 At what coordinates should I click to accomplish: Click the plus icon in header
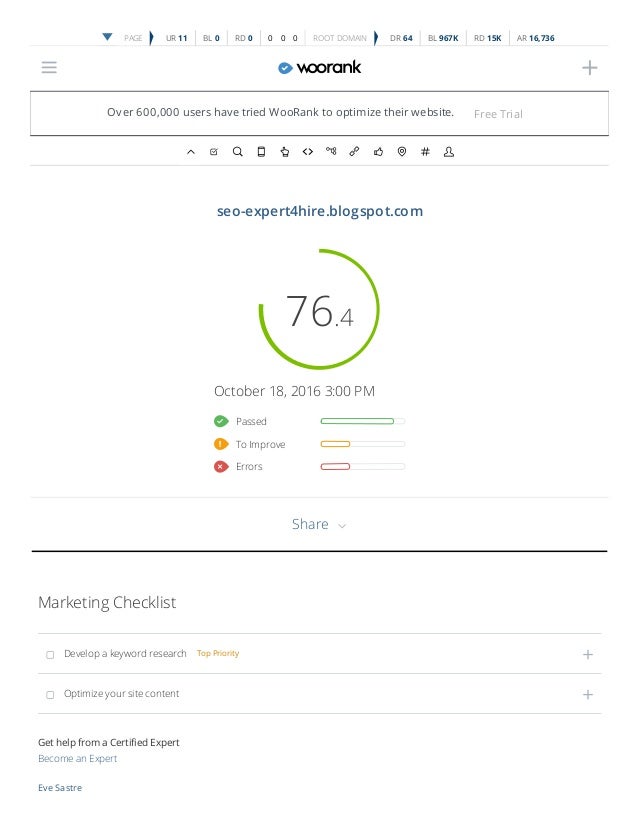[x=590, y=67]
